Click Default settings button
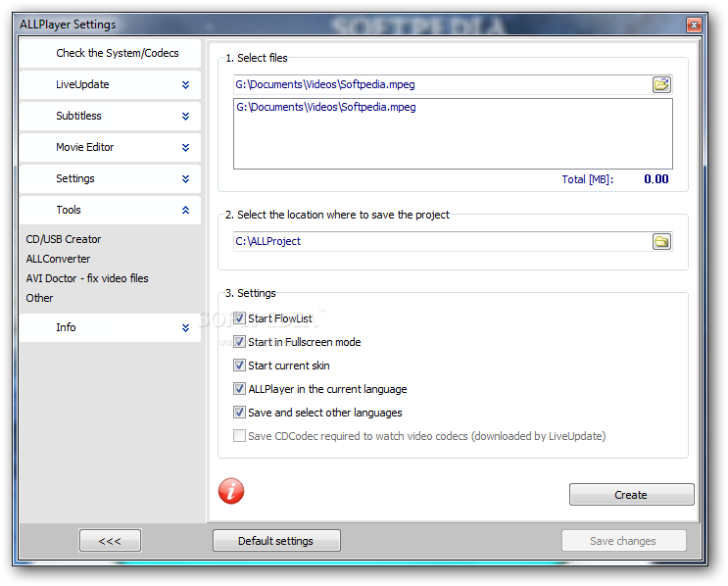Screen dimensions: 728x586 pyautogui.click(x=276, y=541)
